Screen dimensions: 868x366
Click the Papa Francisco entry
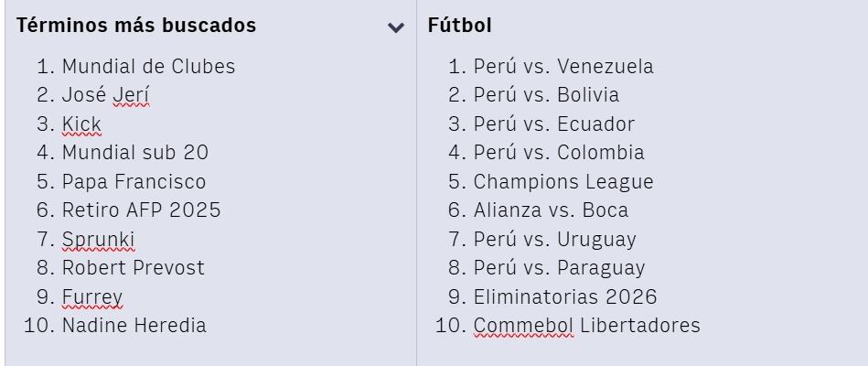134,182
